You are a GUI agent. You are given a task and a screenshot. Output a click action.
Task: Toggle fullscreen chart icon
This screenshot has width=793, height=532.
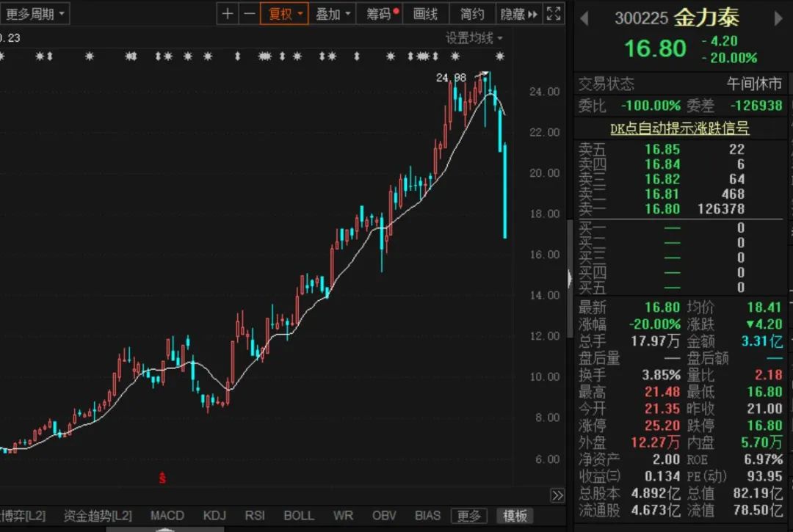(x=554, y=14)
